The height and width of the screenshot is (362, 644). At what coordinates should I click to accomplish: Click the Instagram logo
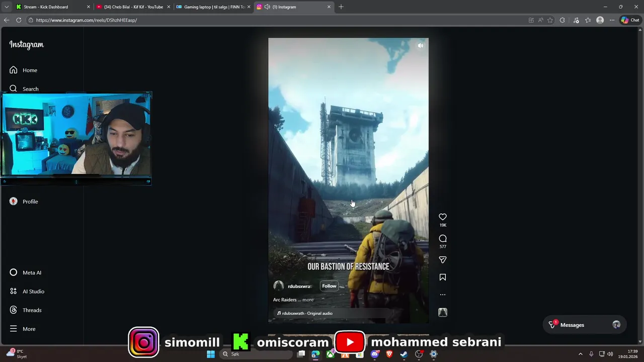27,45
